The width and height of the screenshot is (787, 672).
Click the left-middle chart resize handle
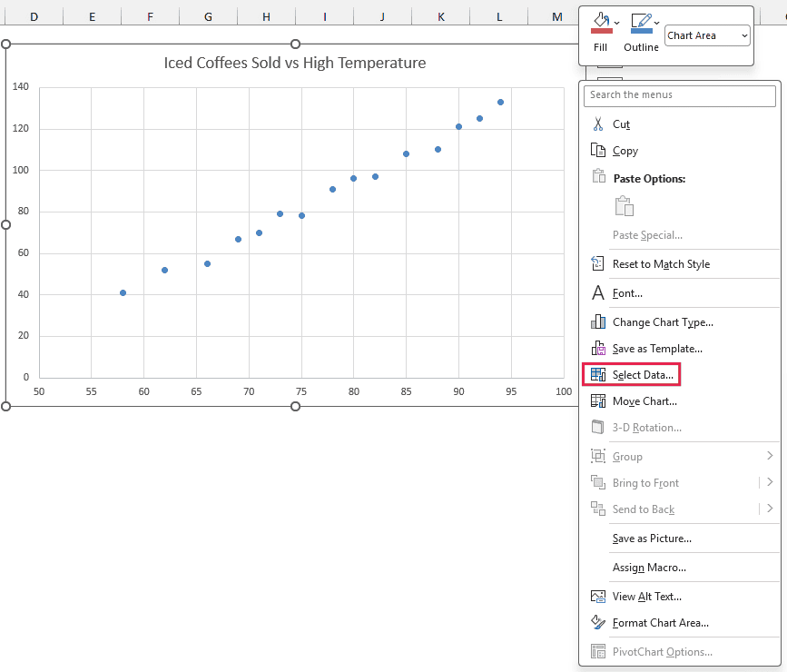6,224
